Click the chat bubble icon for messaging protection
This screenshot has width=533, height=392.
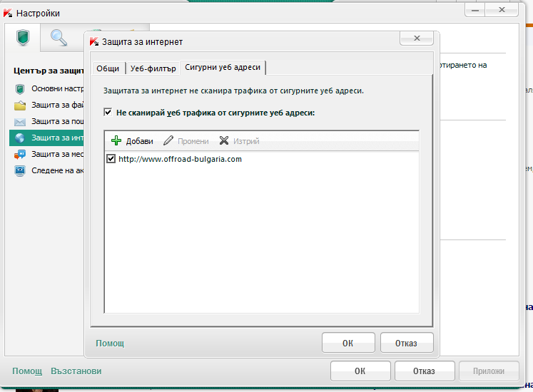(x=20, y=154)
